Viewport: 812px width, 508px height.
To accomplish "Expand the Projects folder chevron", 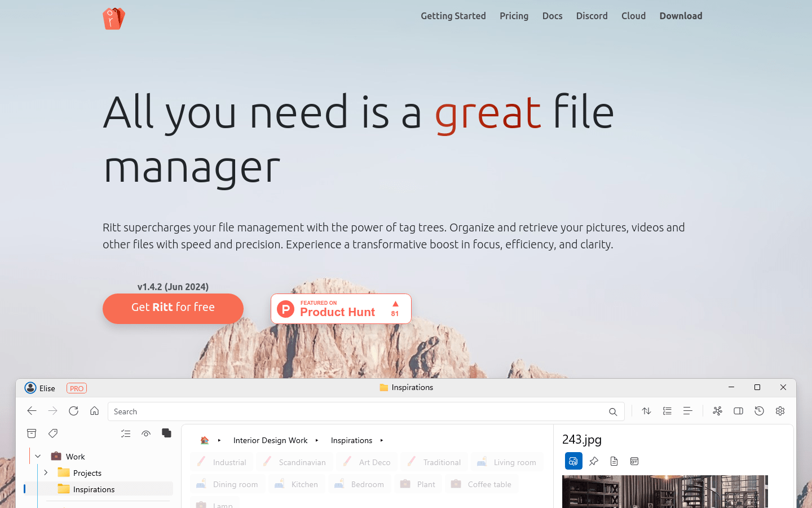I will (x=46, y=472).
